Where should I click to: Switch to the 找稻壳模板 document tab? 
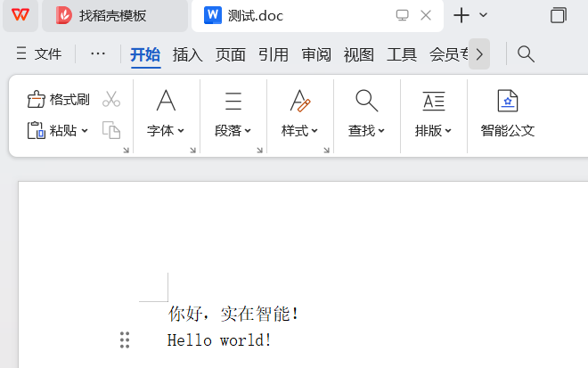[113, 15]
